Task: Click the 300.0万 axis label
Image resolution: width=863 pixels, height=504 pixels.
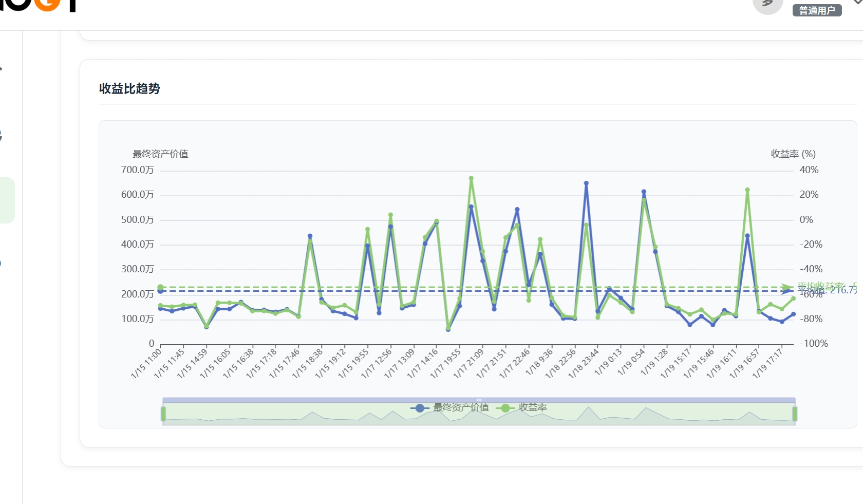Action: [137, 269]
